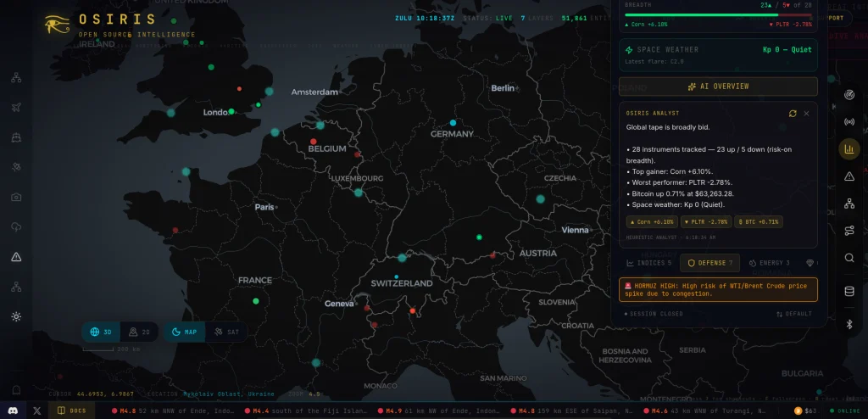Screen dimensions: 868x419
Task: Click the cyan map marker in Germany
Action: [453, 122]
